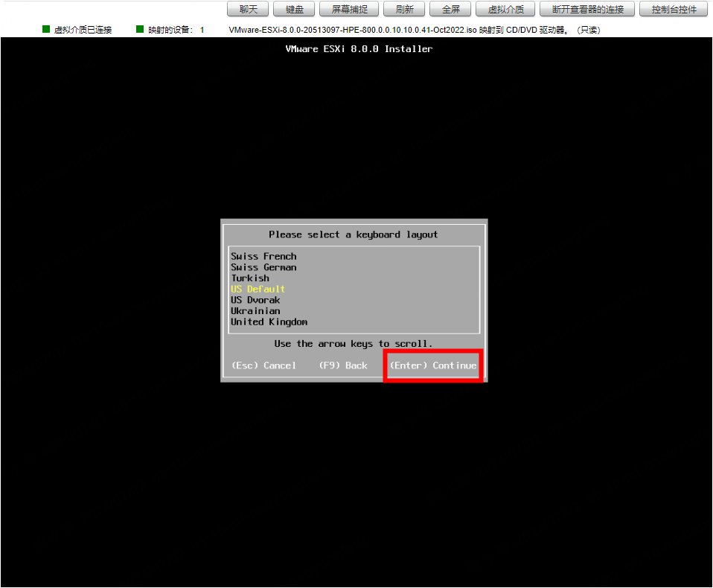
Task: Click 断开查看器的连接 disconnect viewer button
Action: (587, 9)
